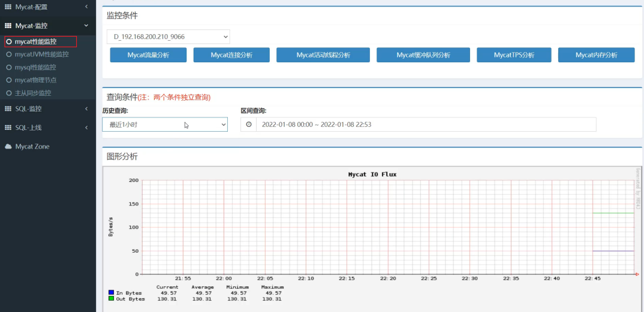Viewport: 644px width, 312px height.
Task: Click the purple In Bytes line in chart
Action: (x=613, y=251)
